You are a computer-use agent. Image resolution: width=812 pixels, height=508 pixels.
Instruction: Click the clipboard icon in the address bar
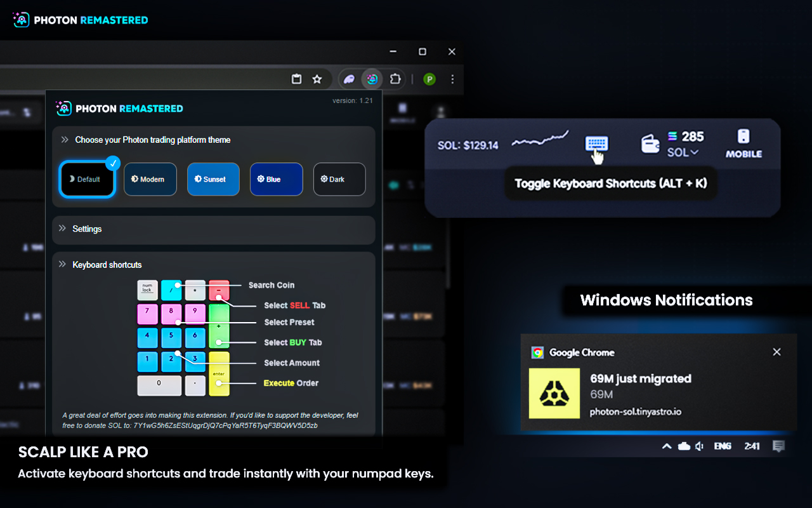tap(296, 79)
